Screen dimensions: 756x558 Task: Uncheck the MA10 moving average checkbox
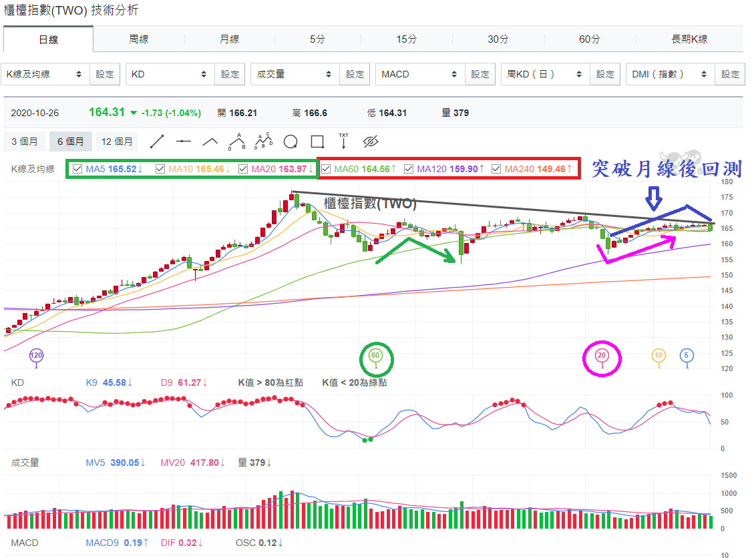click(x=160, y=169)
